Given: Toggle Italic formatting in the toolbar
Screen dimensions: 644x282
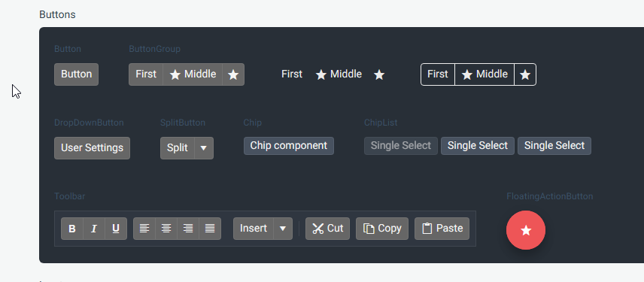Looking at the screenshot, I should (94, 229).
